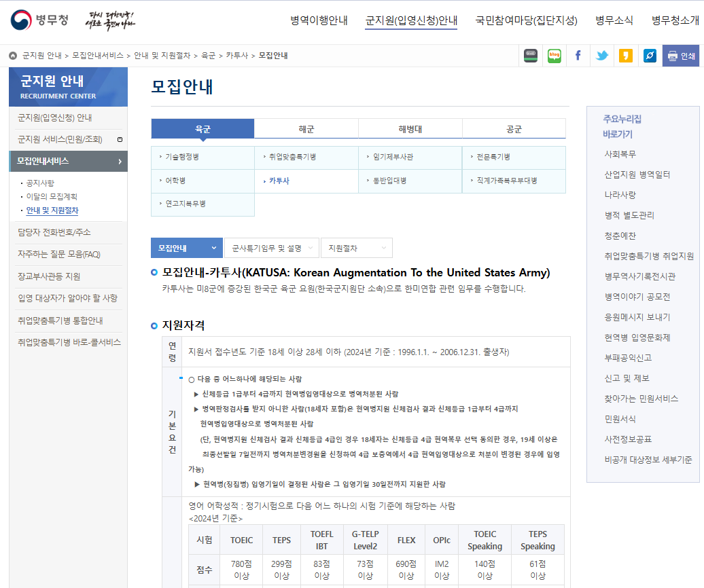This screenshot has height=588, width=704.
Task: Open 군지원 서비스(민원/조회) in the sidebar
Action: click(x=60, y=139)
